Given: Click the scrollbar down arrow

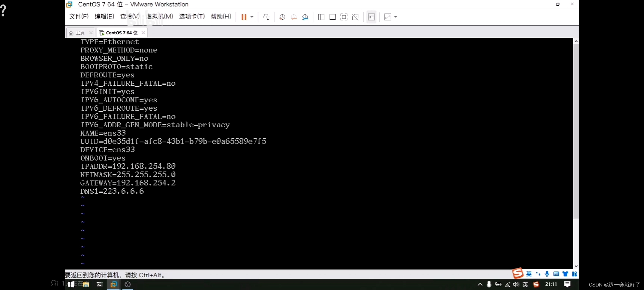Looking at the screenshot, I should (x=576, y=266).
